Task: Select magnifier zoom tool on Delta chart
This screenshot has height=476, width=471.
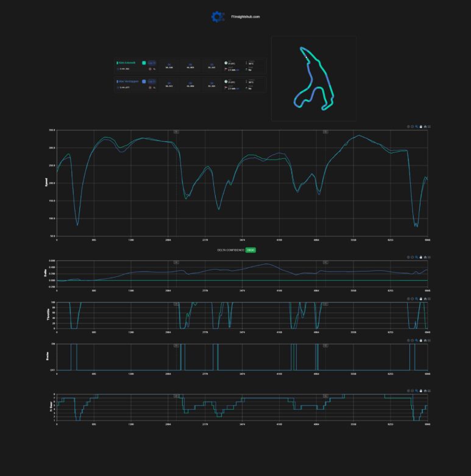Action: (x=417, y=257)
